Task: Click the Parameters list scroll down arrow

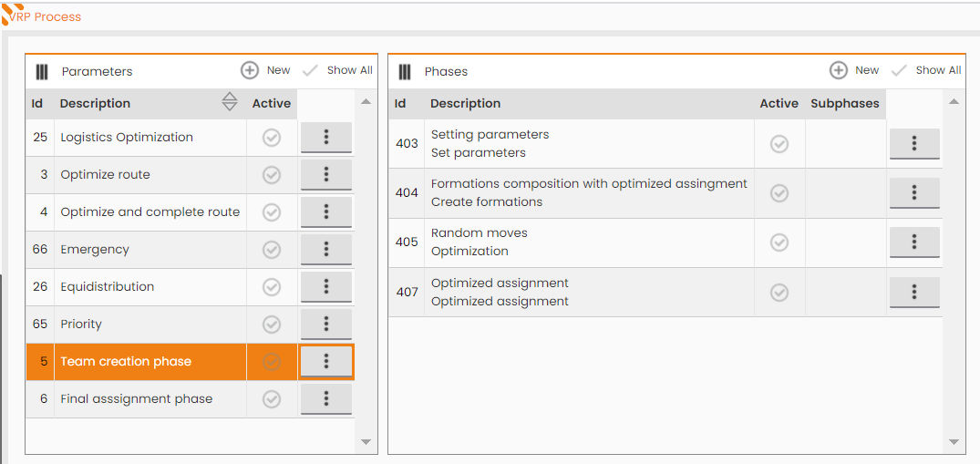Action: tap(366, 442)
